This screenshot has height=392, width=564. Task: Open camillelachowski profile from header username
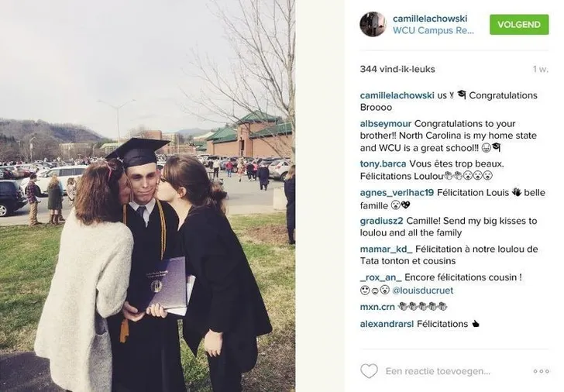(x=430, y=19)
